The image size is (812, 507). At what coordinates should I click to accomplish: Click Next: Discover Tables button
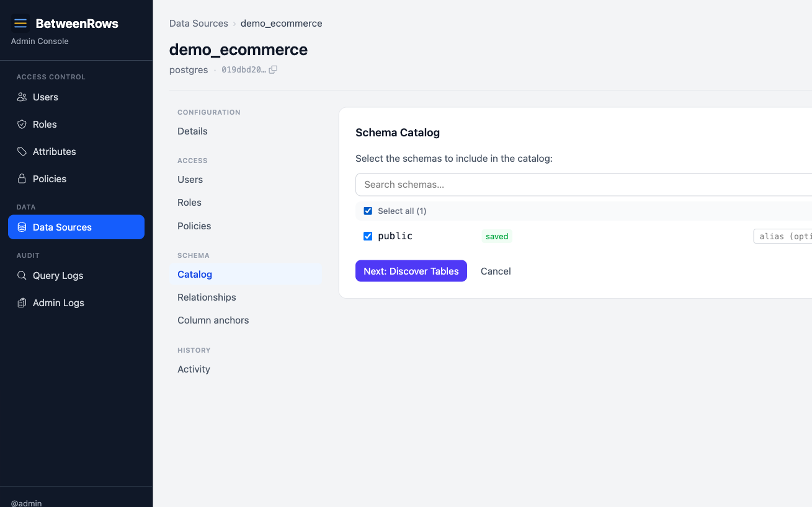coord(411,271)
